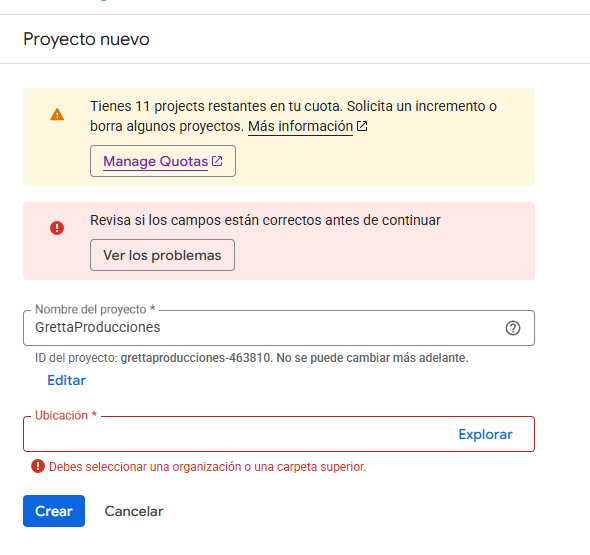Browse locations with the Explorar button

[x=485, y=434]
